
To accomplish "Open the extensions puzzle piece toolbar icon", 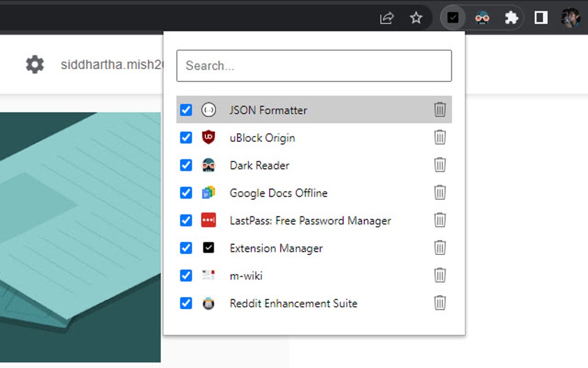I will [x=511, y=17].
